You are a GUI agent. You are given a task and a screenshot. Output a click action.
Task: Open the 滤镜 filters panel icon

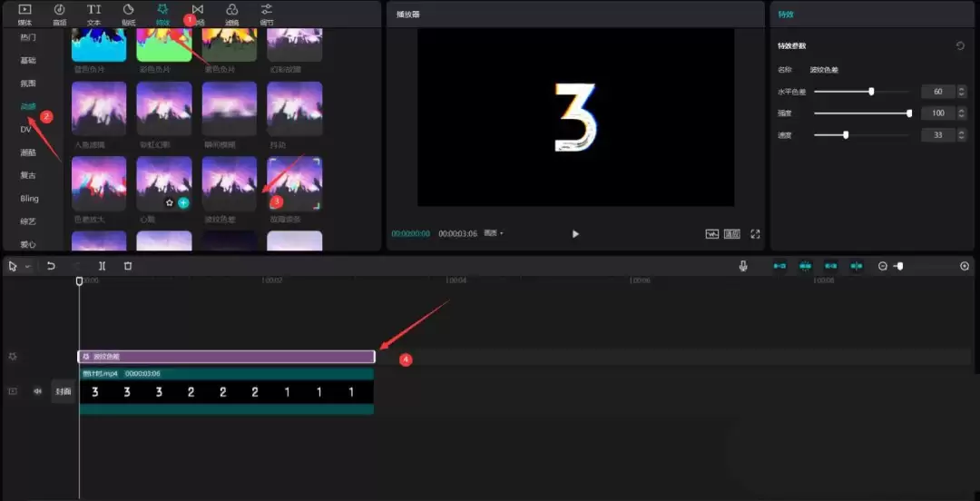(x=231, y=13)
